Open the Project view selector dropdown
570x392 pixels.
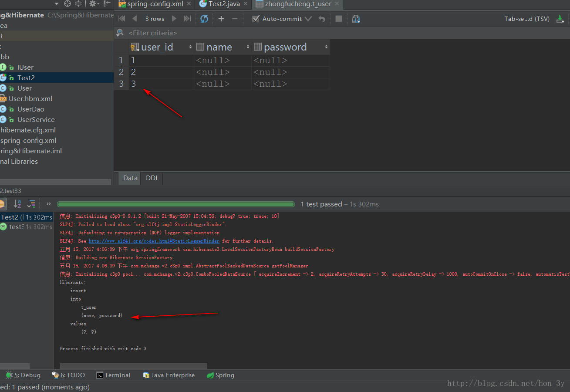(57, 3)
